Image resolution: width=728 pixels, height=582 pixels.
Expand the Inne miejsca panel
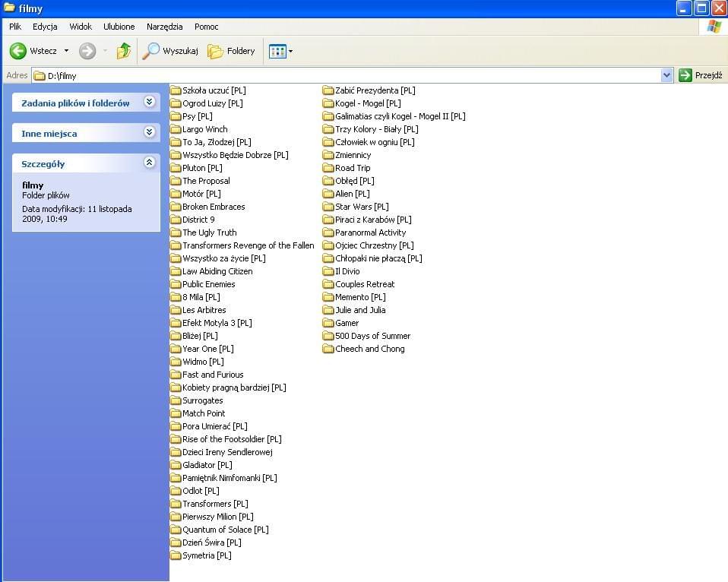(149, 133)
